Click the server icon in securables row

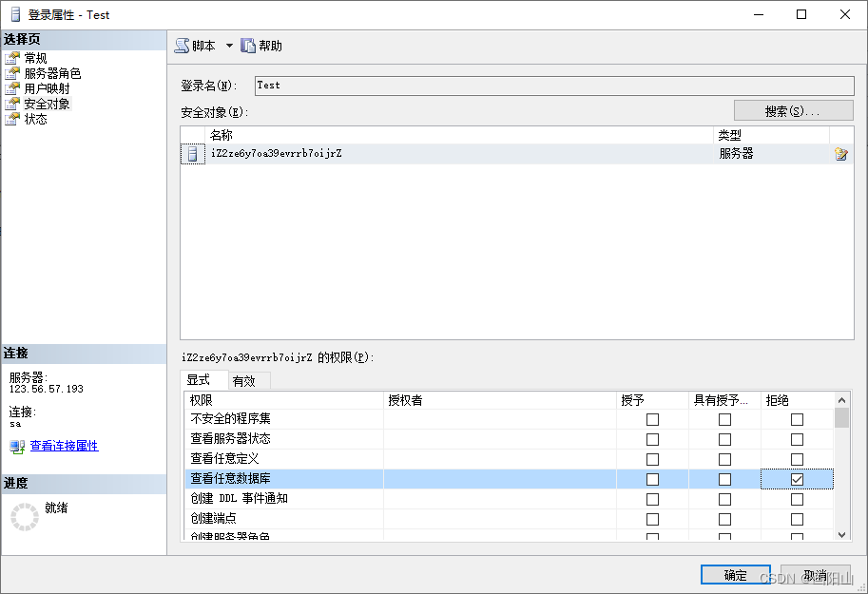[193, 154]
